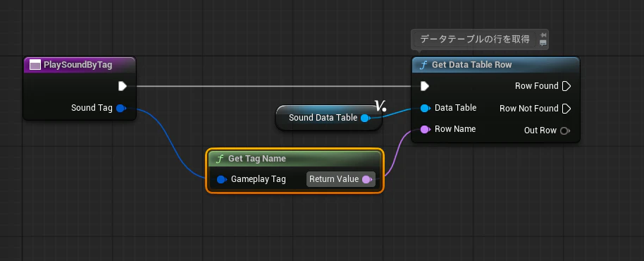Click the Out Row label
This screenshot has height=261, width=644.
click(x=540, y=130)
